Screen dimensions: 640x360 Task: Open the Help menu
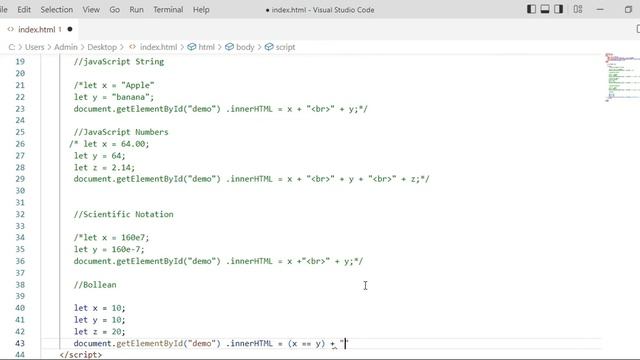(201, 9)
